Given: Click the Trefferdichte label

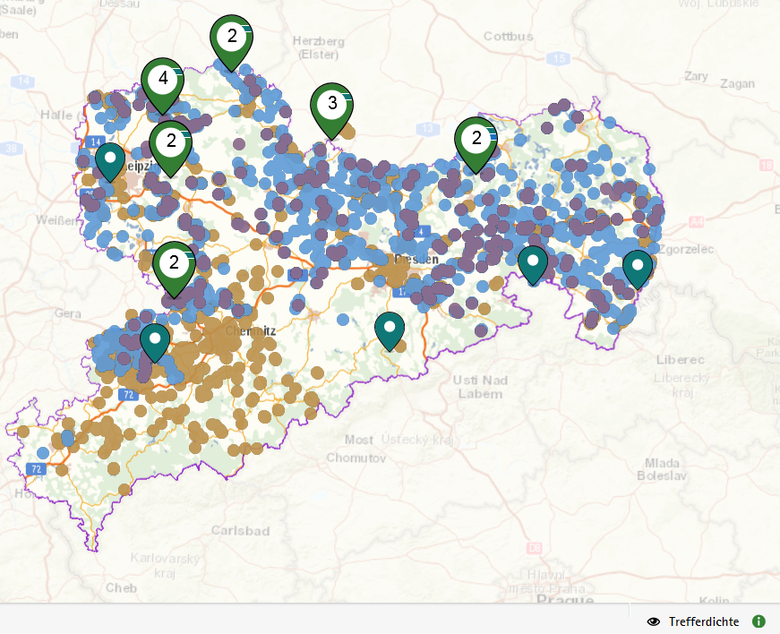Looking at the screenshot, I should click(705, 621).
